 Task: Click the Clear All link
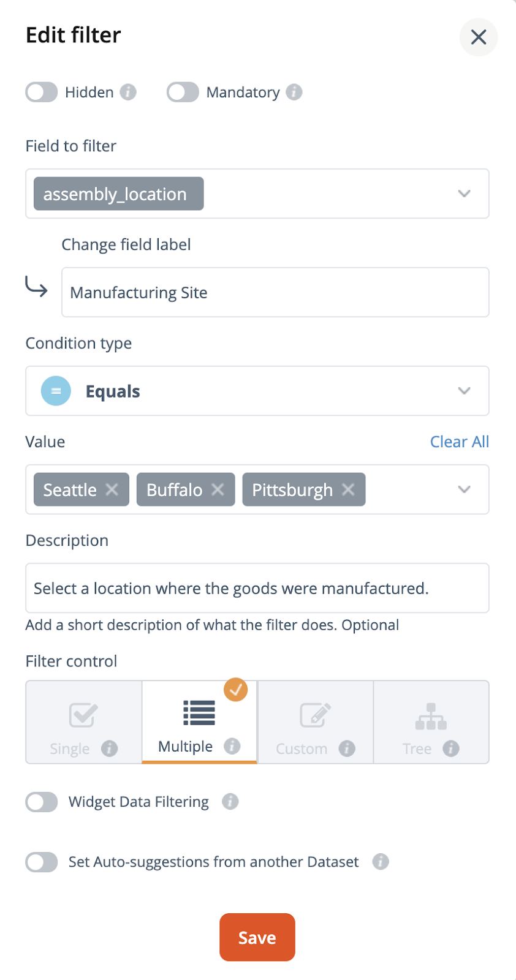tap(460, 442)
